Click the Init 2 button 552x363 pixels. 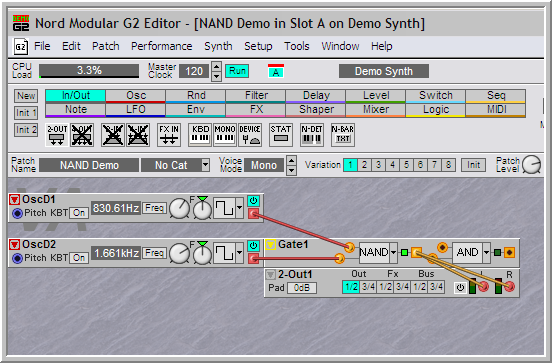click(26, 130)
